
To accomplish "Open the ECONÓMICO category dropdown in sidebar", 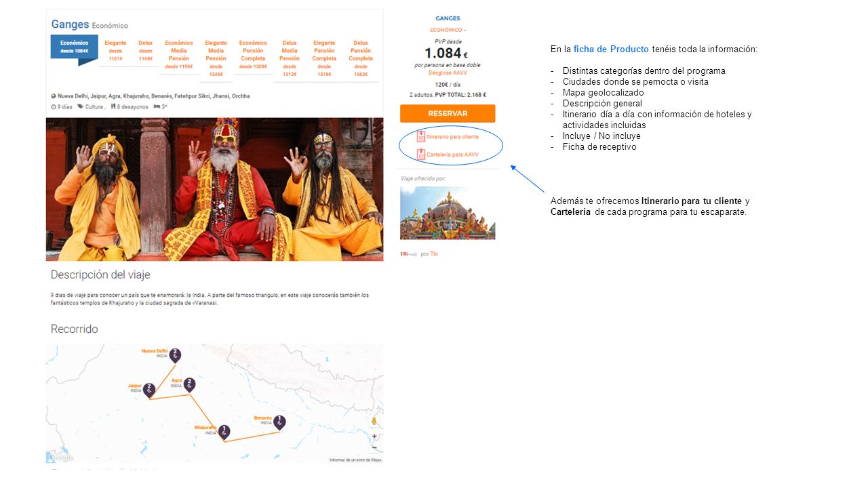I will click(x=448, y=30).
